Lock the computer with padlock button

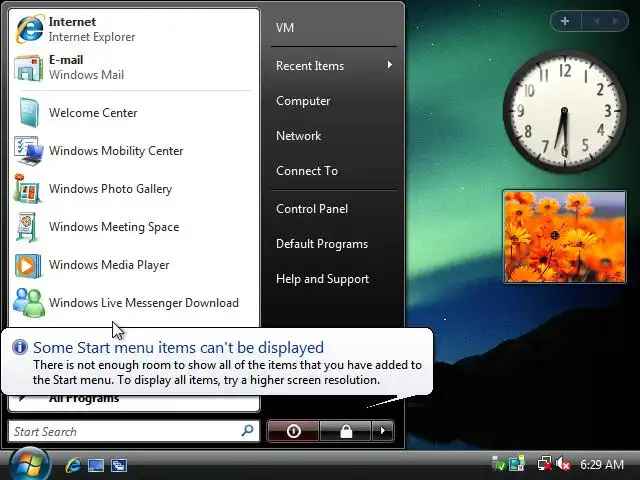pos(346,431)
